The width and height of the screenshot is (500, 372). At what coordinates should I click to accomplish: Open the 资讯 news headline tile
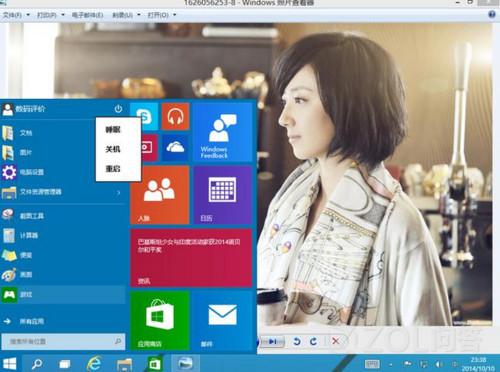click(191, 258)
